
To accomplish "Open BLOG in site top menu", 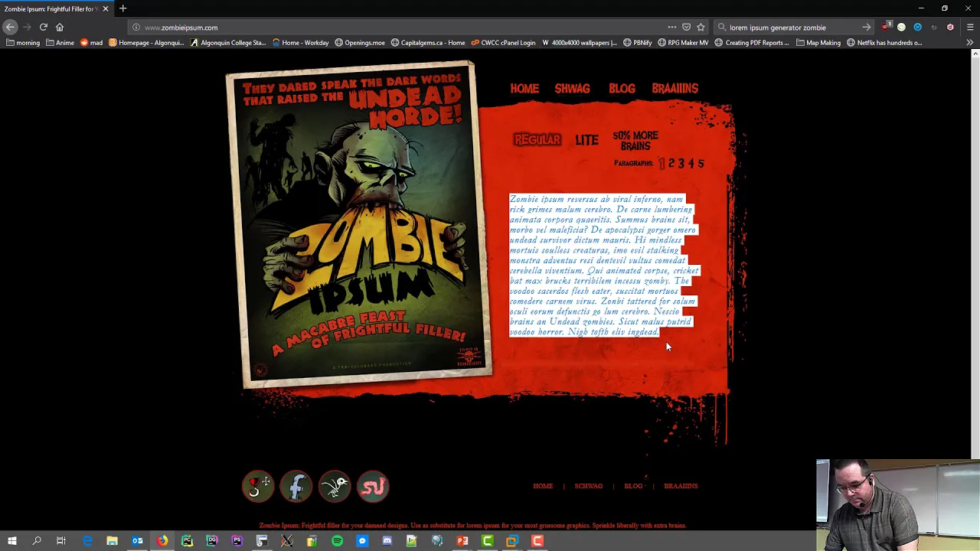I will click(x=622, y=89).
